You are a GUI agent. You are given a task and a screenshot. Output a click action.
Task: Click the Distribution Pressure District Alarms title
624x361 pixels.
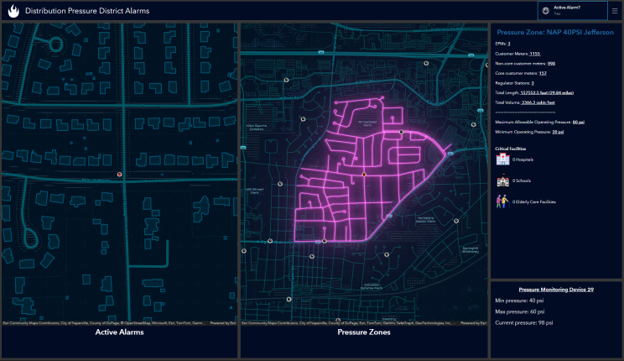coord(87,11)
